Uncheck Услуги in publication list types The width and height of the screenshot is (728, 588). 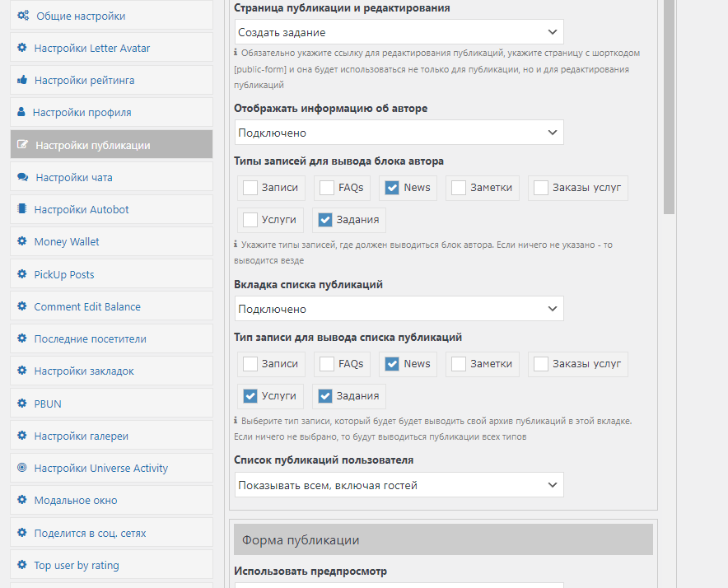click(250, 396)
